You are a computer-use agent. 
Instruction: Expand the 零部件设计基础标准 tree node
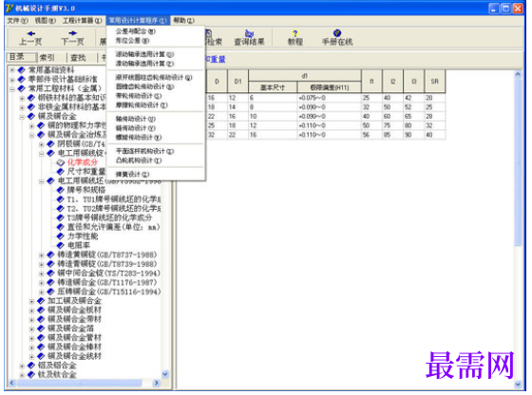[x=12, y=80]
